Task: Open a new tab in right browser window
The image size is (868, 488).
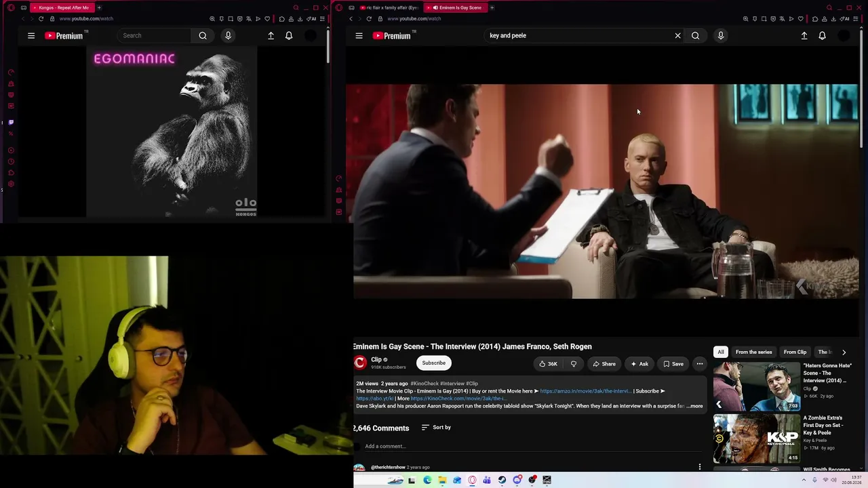Action: click(x=492, y=7)
